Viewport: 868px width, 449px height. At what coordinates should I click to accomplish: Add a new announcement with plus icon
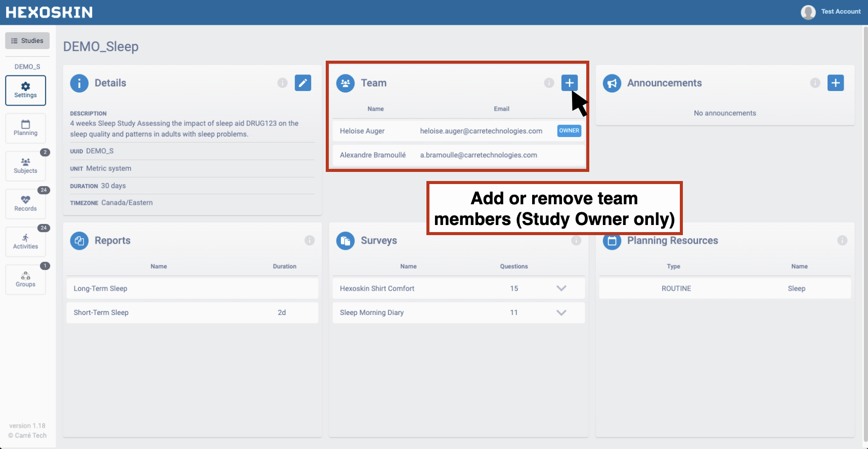click(x=835, y=83)
